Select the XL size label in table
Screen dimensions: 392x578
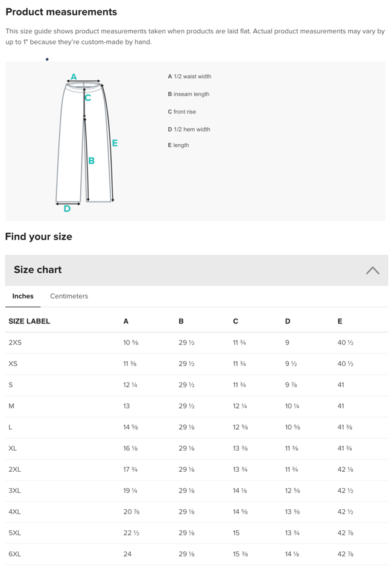point(13,448)
